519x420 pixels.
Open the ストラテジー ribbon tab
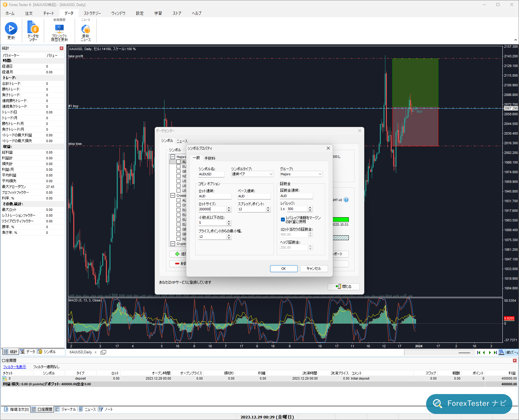click(92, 13)
